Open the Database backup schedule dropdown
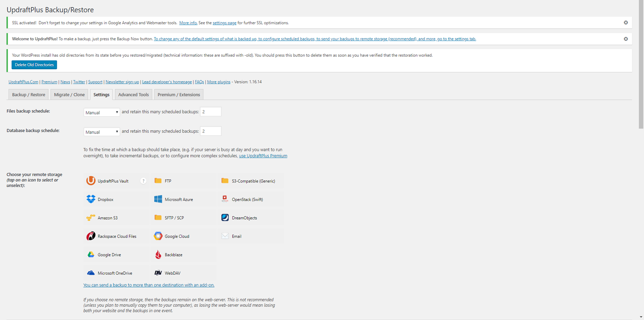Viewport: 644px width, 320px height. click(x=102, y=132)
